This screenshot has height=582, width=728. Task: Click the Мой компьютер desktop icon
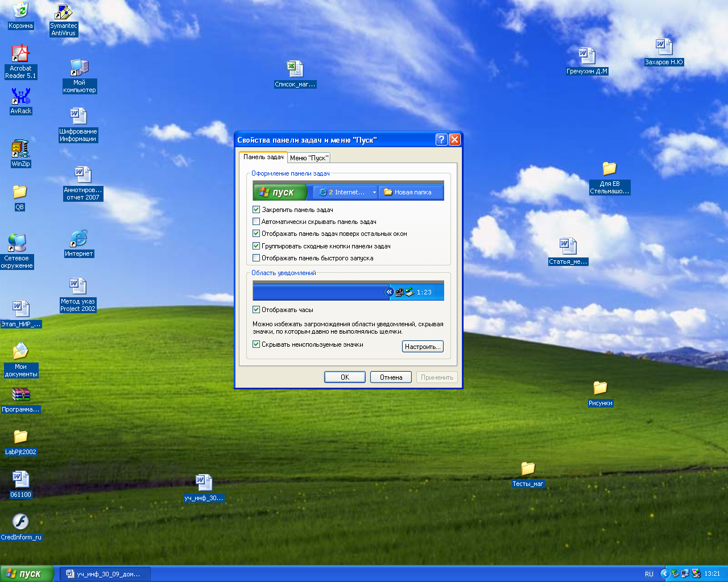point(80,76)
